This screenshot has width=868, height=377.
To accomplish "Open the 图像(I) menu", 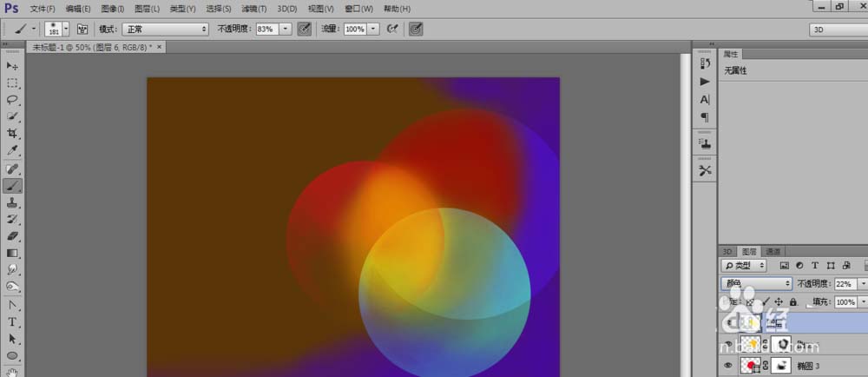I will [112, 8].
